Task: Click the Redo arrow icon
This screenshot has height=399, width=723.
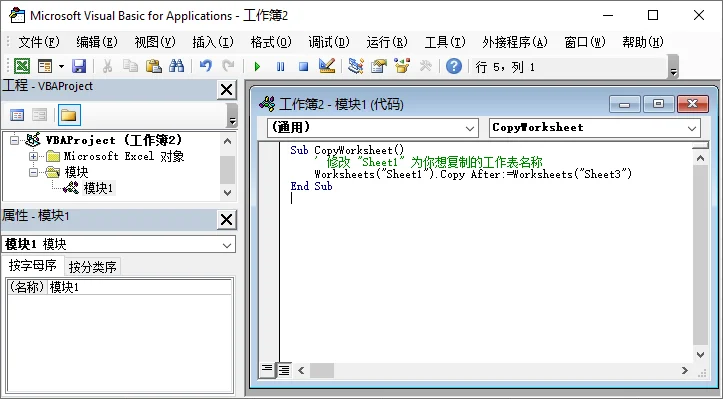Action: click(x=228, y=66)
